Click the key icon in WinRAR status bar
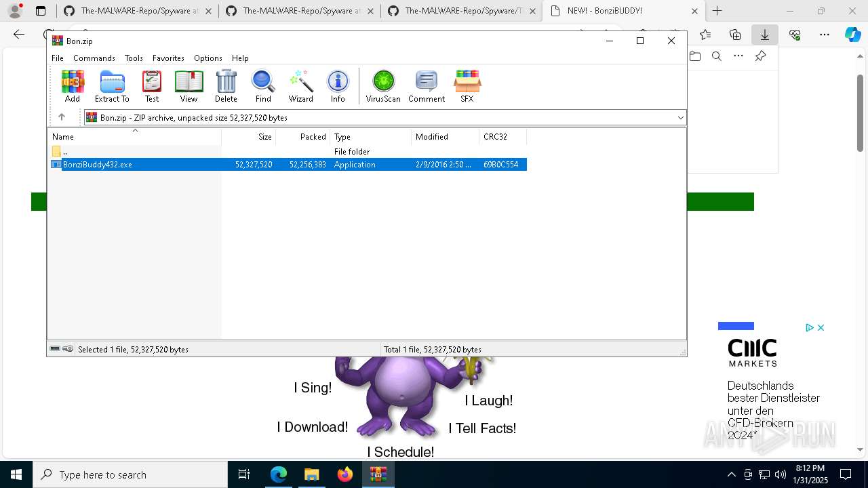The image size is (868, 488). click(68, 349)
